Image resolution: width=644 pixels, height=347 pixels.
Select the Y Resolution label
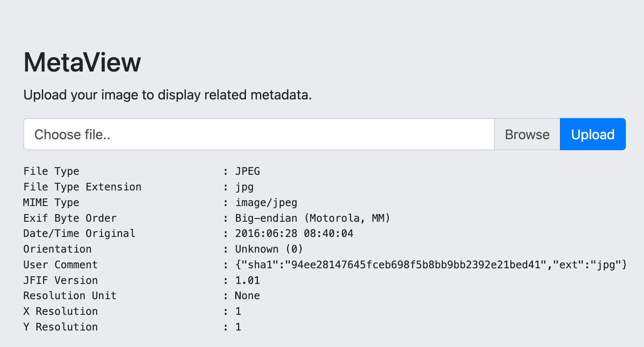click(x=60, y=327)
